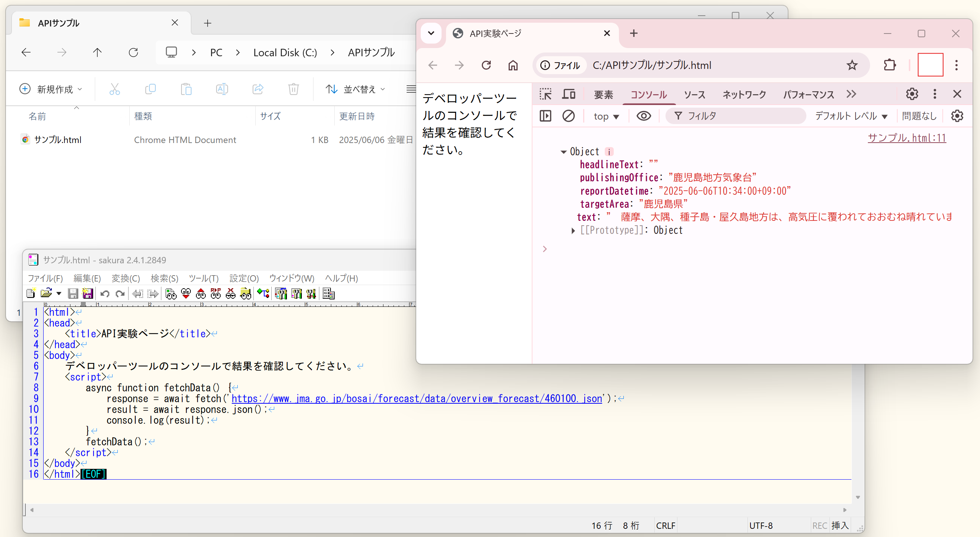This screenshot has width=980, height=537.
Task: Click the outline analysis tree icon
Action: point(263,293)
